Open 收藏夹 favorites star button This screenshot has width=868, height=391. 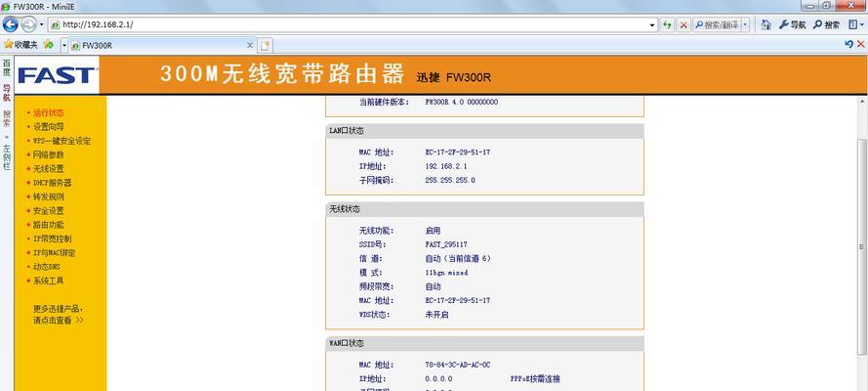click(21, 45)
